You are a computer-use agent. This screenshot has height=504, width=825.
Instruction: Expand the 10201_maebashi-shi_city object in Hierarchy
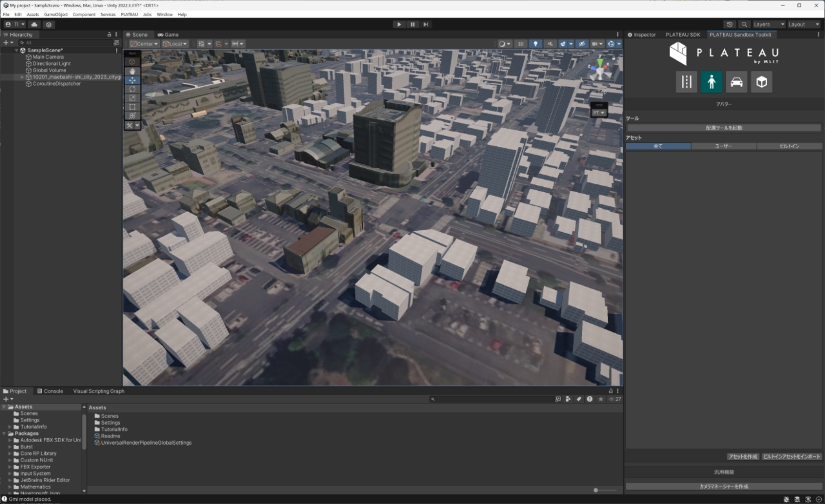[23, 77]
